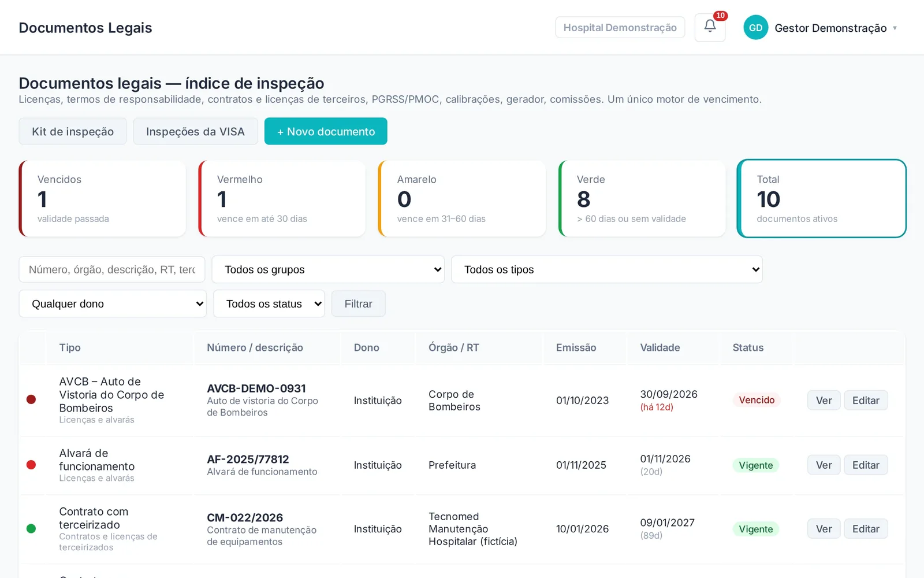Click the AVCB-DEMO-0931 number text
Image resolution: width=924 pixels, height=578 pixels.
click(256, 388)
